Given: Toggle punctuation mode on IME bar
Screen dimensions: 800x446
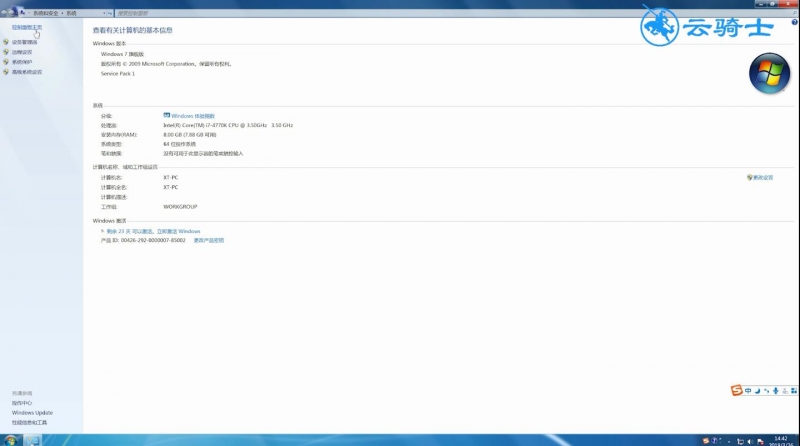Looking at the screenshot, I should point(766,391).
